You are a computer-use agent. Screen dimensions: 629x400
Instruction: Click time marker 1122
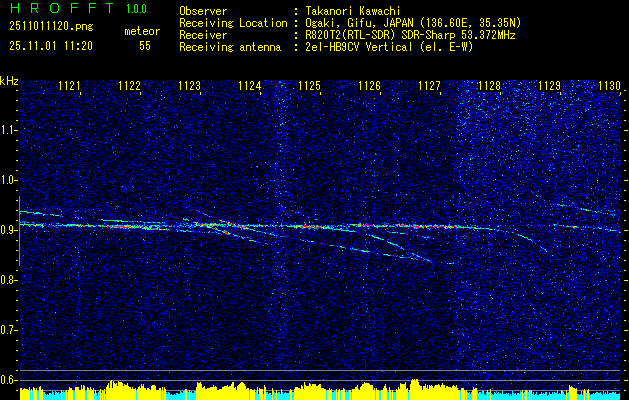tap(130, 86)
